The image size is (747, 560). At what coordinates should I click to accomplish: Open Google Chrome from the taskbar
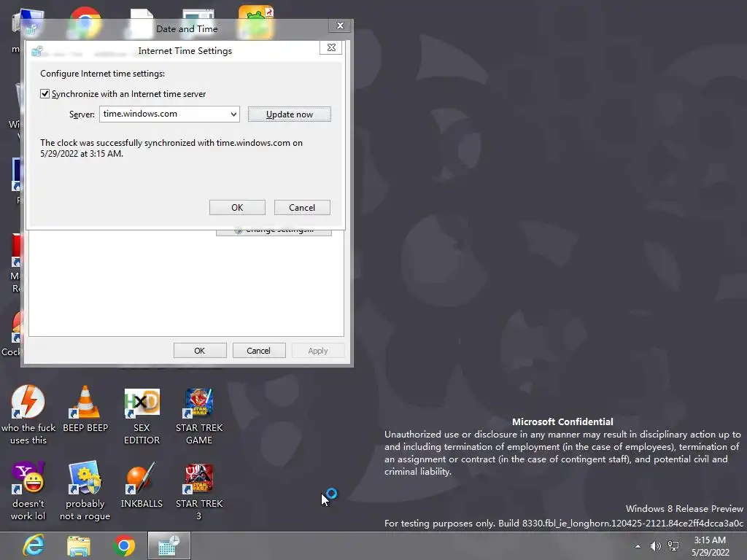tap(124, 545)
